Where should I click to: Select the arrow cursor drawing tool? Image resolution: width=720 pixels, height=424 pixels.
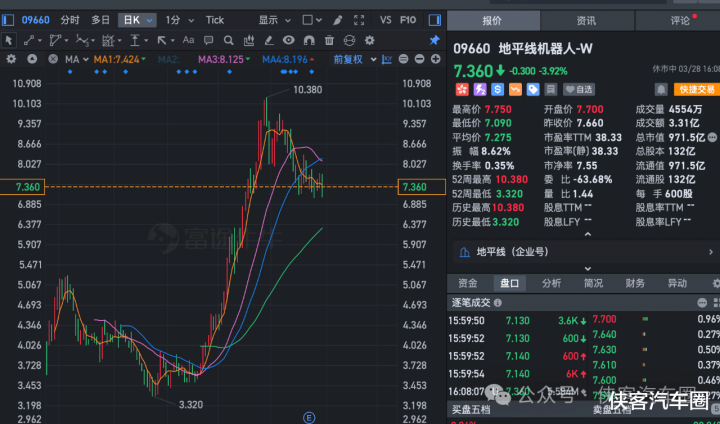(8, 40)
